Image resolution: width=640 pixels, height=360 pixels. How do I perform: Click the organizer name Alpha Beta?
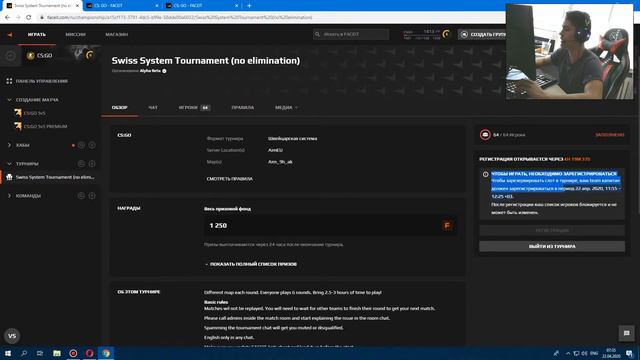pos(150,71)
